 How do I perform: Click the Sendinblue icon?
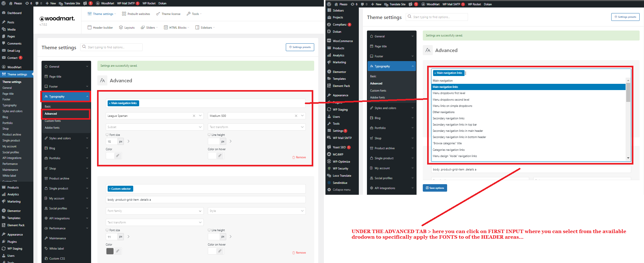(x=329, y=183)
